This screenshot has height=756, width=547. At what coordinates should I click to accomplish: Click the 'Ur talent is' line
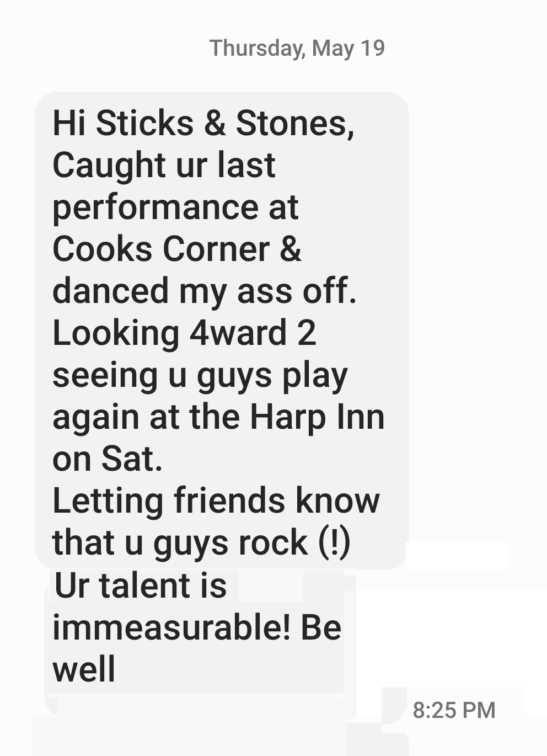point(141,585)
